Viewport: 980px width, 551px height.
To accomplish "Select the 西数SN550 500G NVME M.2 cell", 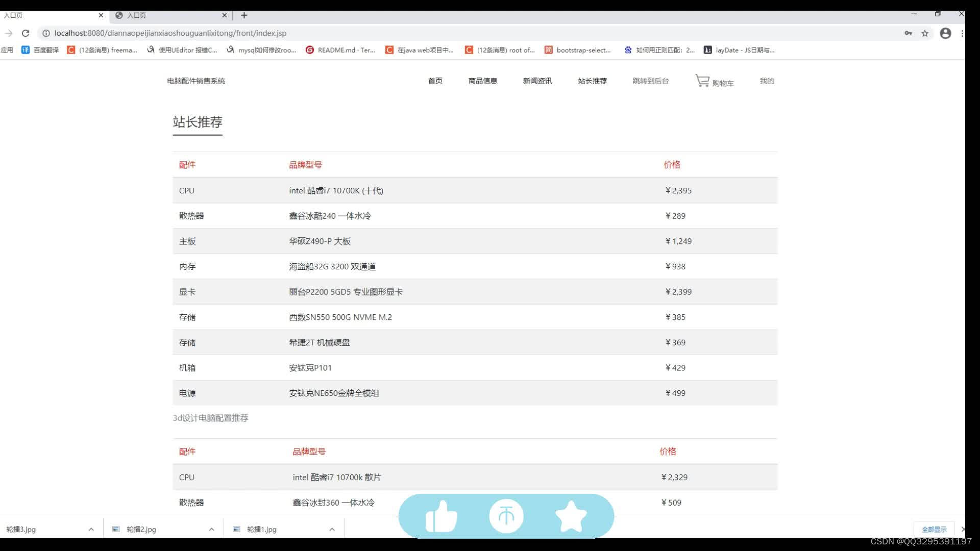I will coord(340,317).
